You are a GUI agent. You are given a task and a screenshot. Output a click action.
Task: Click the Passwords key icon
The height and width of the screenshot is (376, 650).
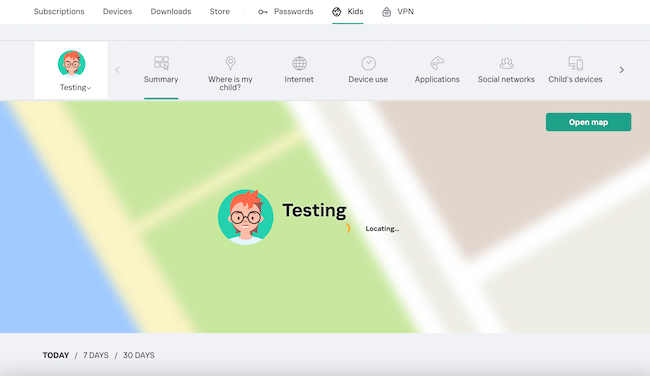coord(263,12)
